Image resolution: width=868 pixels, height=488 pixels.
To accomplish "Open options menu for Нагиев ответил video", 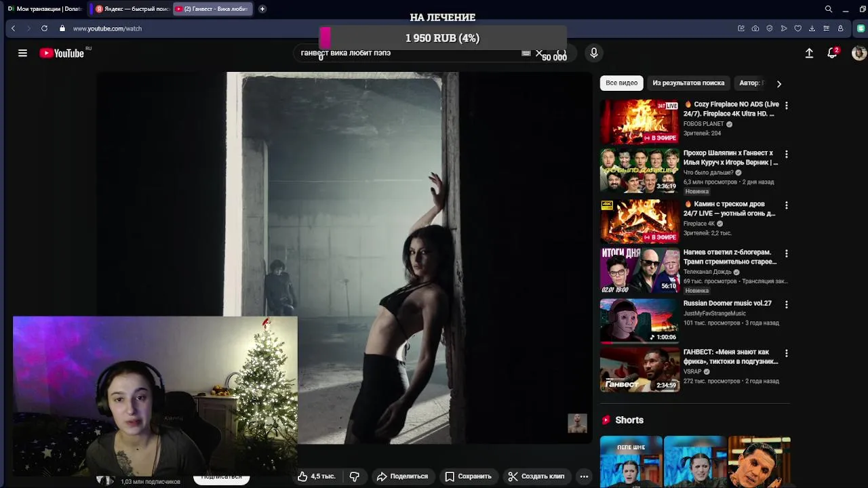I will coord(786,253).
